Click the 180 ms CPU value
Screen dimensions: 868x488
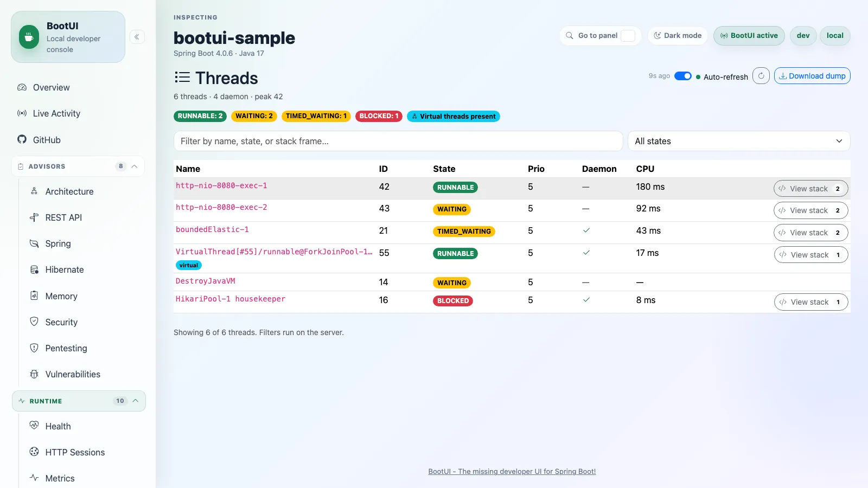point(650,187)
